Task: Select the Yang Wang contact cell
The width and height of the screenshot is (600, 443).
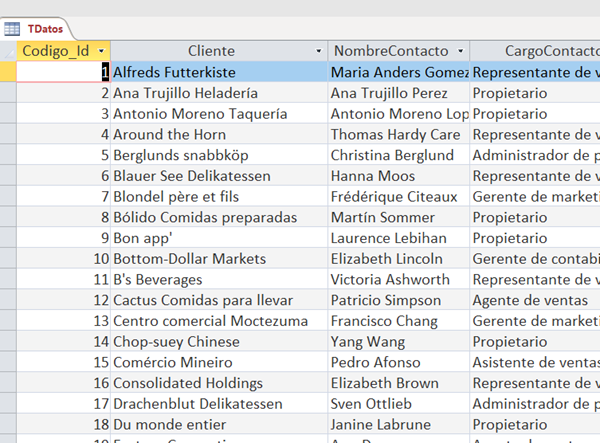Action: [x=398, y=342]
